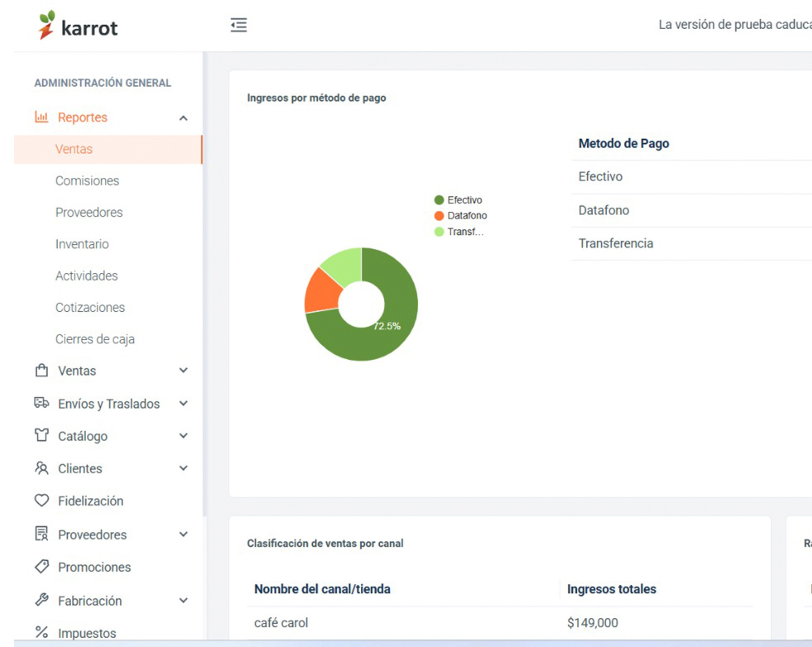This screenshot has height=647, width=812.
Task: Expand the Envíos y Traslados chevron
Action: pyautogui.click(x=183, y=403)
